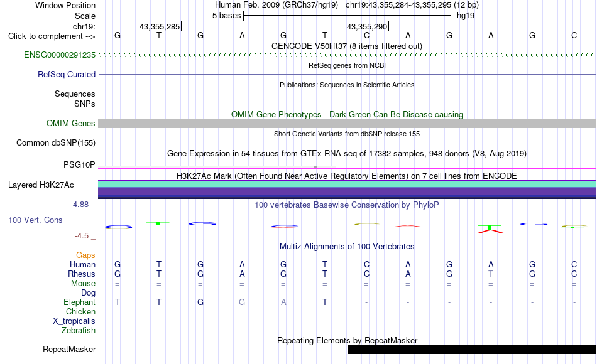Click 'Multiz Alignments of 100 Vertebrates' title

[347, 247]
